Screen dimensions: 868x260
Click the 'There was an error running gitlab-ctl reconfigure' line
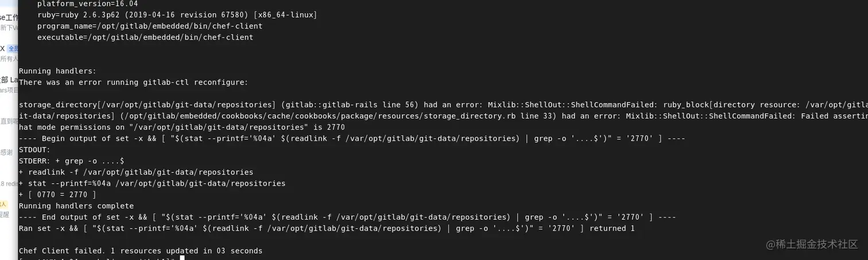point(133,82)
